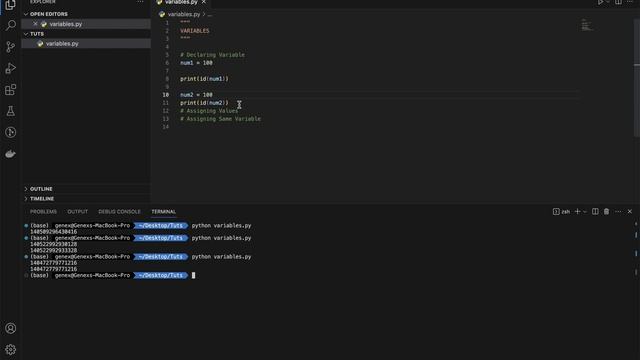Screen dimensions: 640x360
Task: Close the variables.py editor tab
Action: coord(203,2)
